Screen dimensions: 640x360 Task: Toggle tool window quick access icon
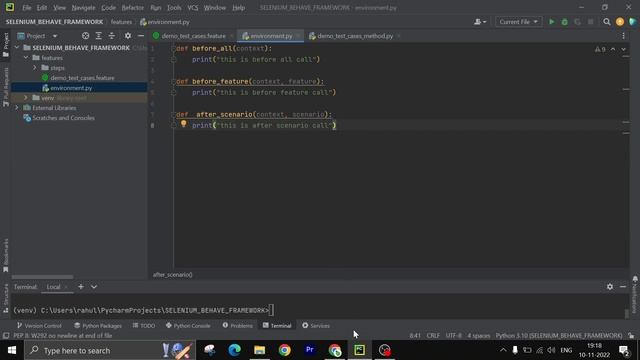[x=6, y=336]
